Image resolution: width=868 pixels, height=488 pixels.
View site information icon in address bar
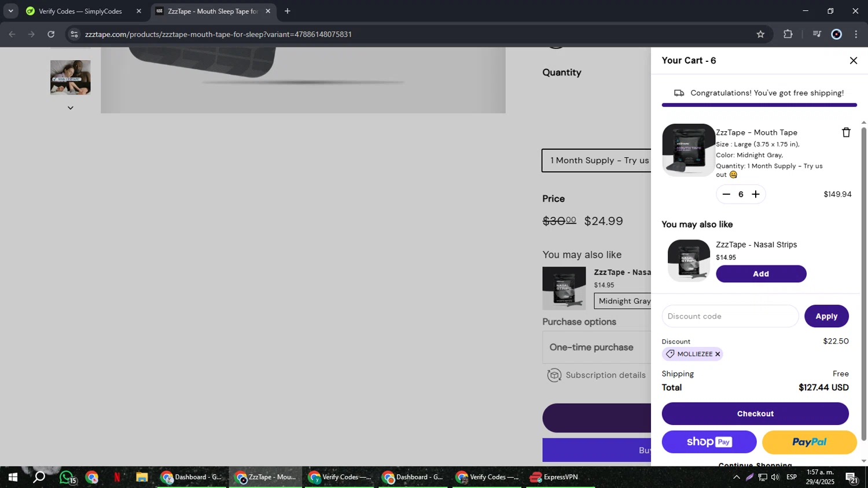pos(74,34)
